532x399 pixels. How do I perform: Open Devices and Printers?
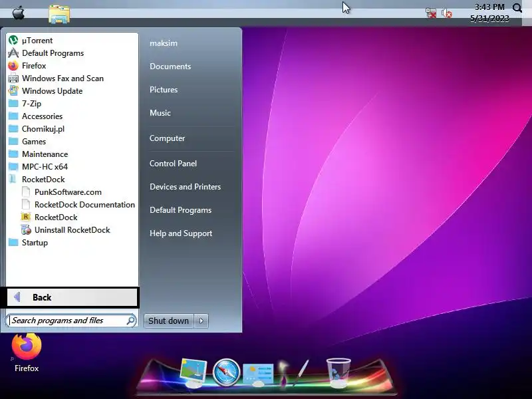pyautogui.click(x=186, y=187)
